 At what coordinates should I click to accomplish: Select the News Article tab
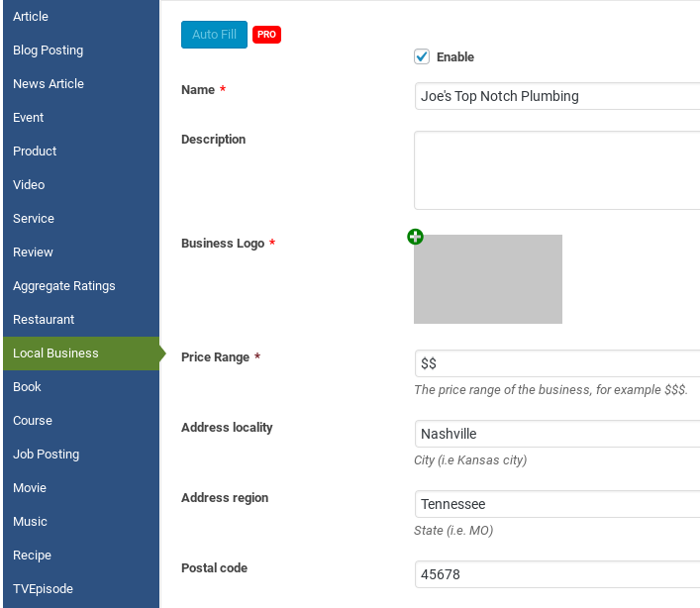[x=81, y=83]
